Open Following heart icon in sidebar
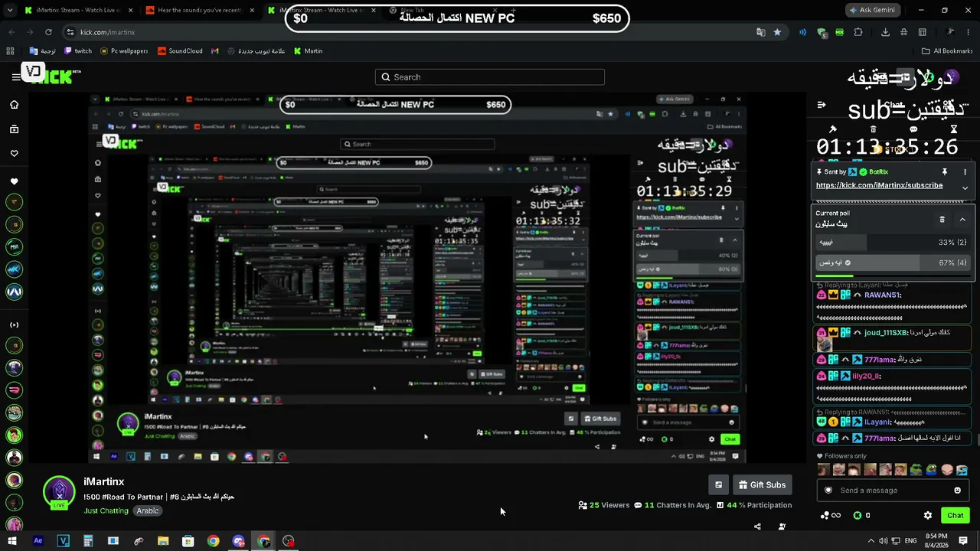The image size is (980, 551). click(14, 154)
